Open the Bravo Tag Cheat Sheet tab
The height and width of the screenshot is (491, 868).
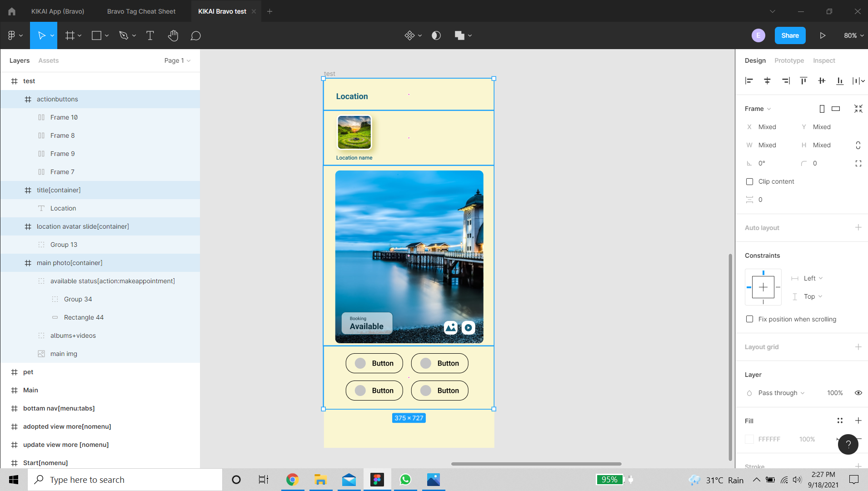[141, 11]
